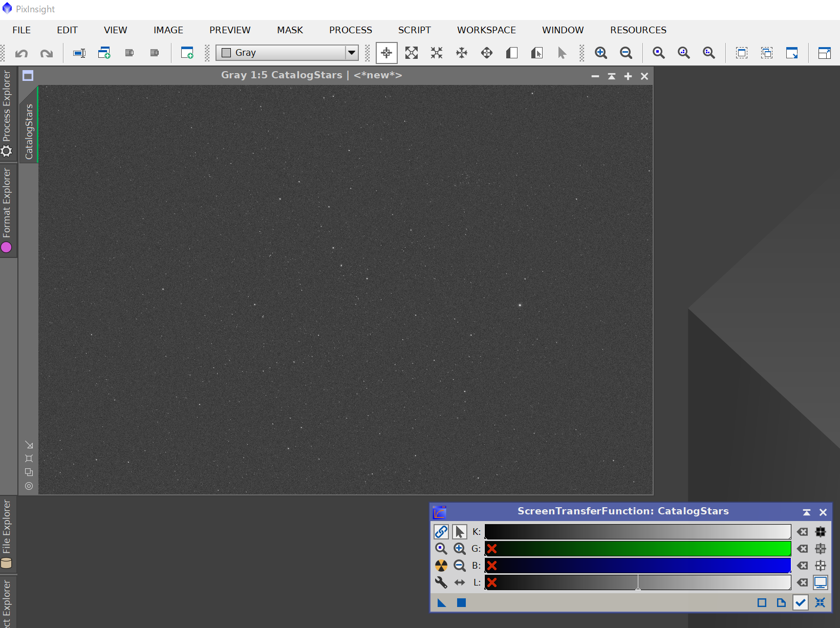Click the STF link RGB channels icon

[441, 532]
